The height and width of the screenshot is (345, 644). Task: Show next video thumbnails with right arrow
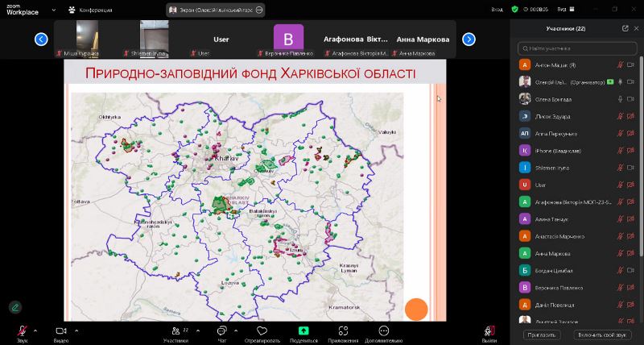[x=469, y=39]
